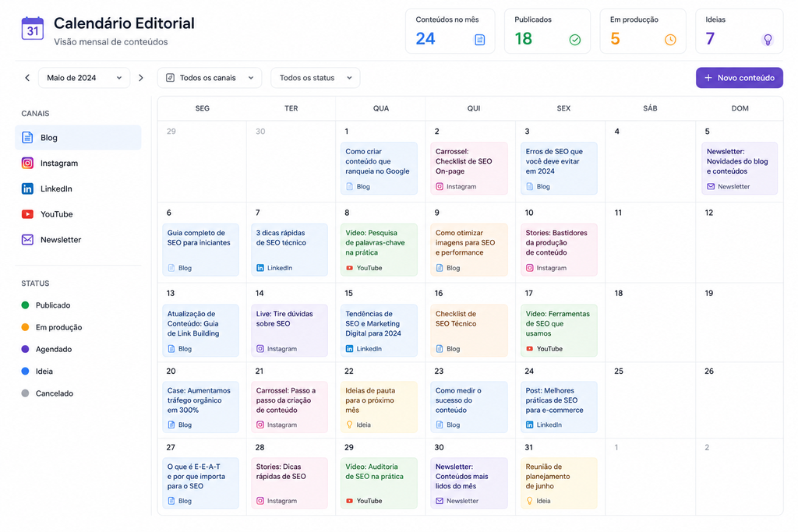Image resolution: width=798 pixels, height=532 pixels.
Task: Open the Checklist de SEO Técnico card
Action: tap(468, 330)
